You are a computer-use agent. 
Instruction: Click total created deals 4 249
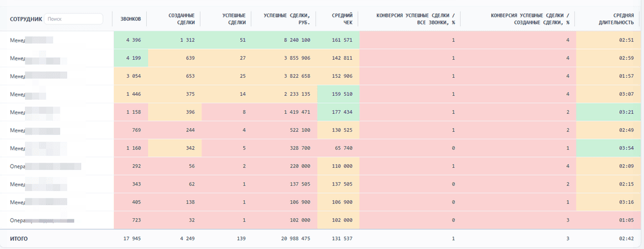click(x=187, y=239)
